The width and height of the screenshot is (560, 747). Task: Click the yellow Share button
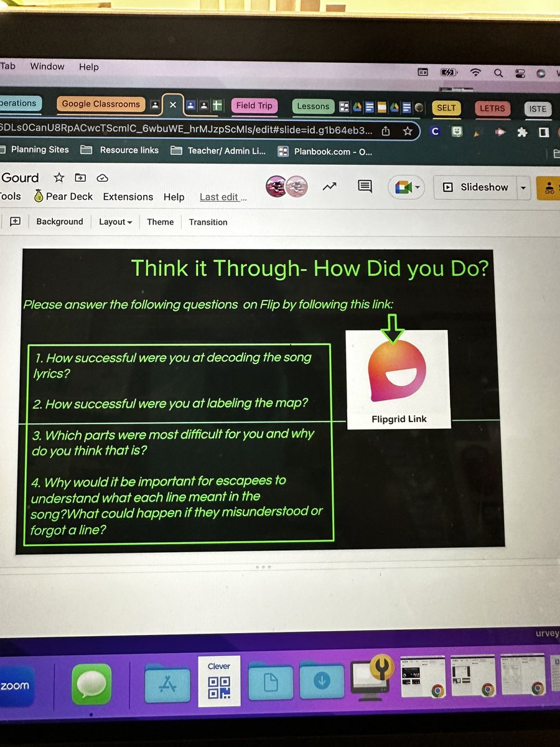click(x=549, y=188)
